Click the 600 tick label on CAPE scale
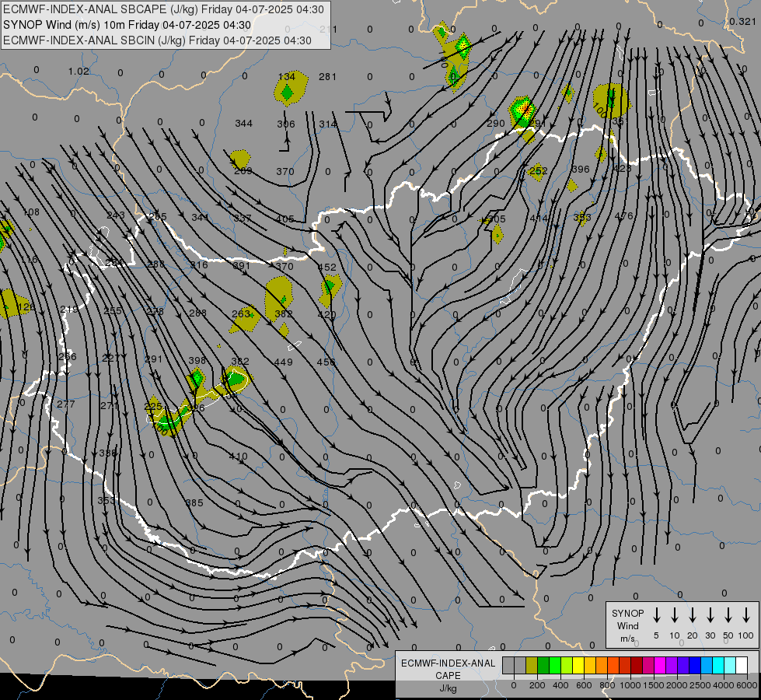 click(584, 685)
